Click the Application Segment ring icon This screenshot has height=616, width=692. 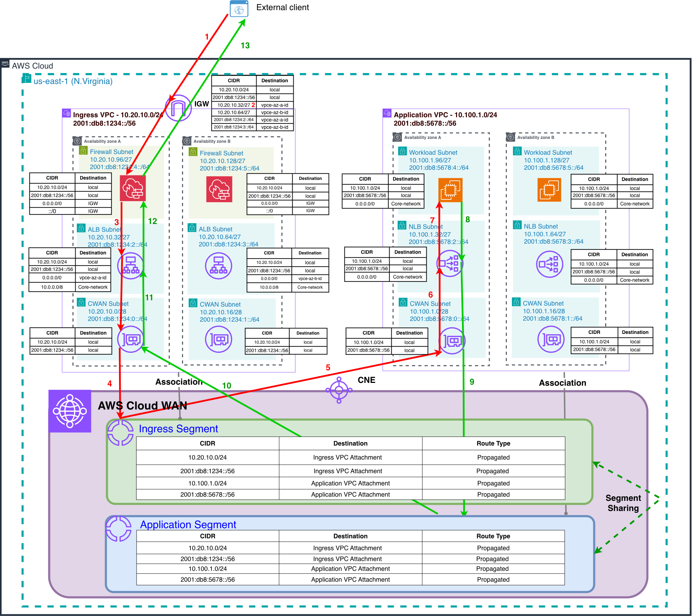tap(119, 528)
